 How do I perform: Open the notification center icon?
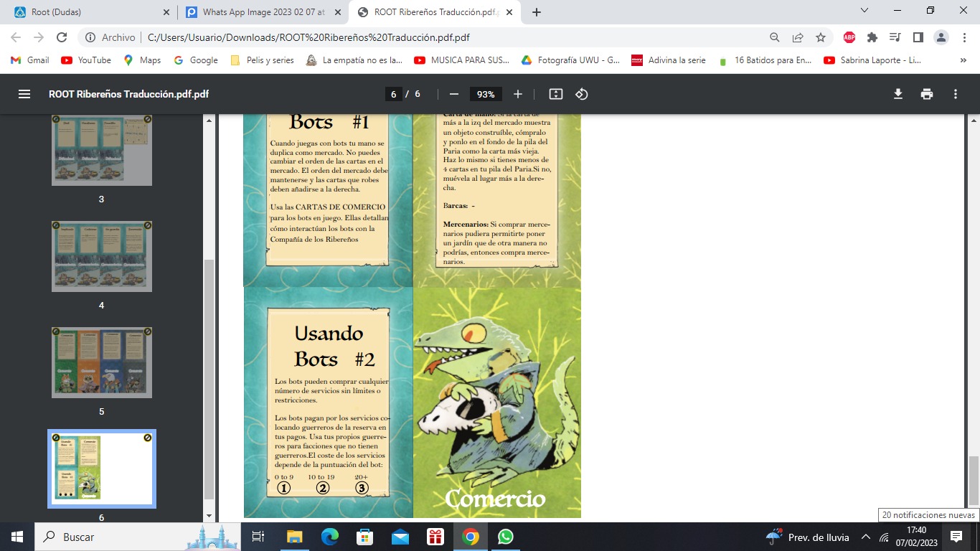[956, 537]
